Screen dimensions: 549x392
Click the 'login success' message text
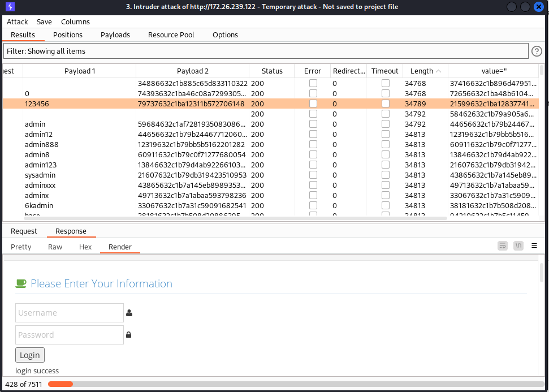pos(37,371)
